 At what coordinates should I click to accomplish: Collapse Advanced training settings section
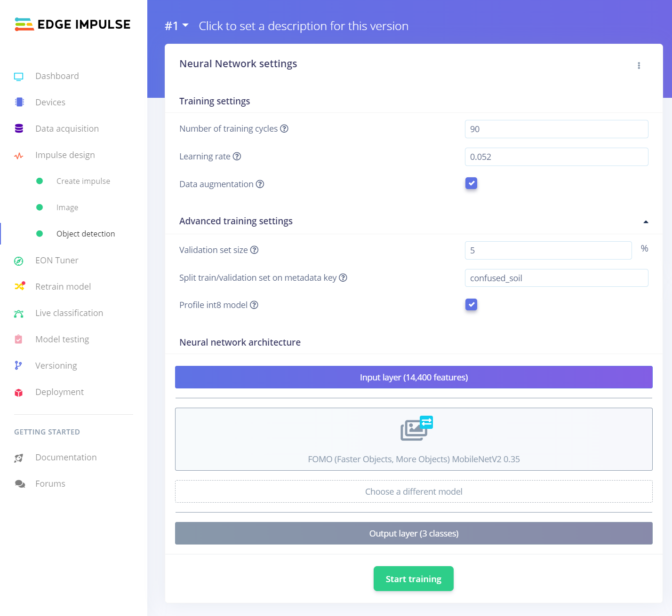pos(646,221)
